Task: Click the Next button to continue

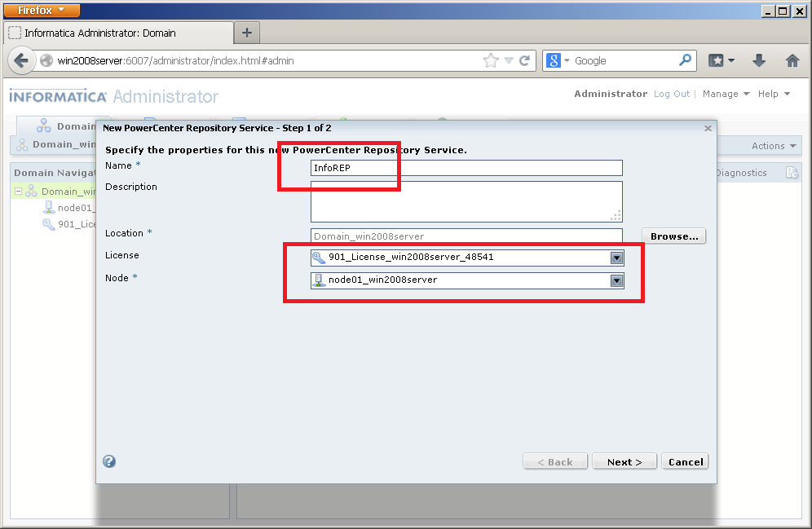Action: tap(624, 461)
